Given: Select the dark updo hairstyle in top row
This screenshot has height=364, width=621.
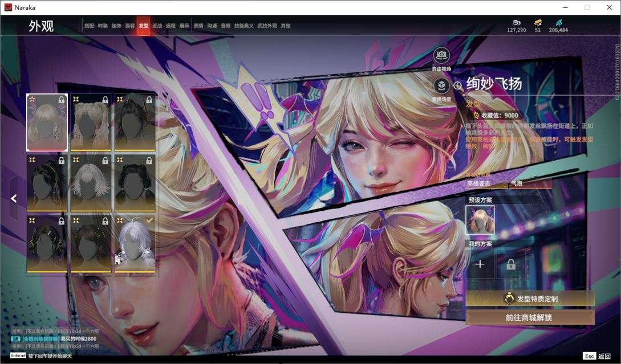Looking at the screenshot, I should tap(135, 122).
